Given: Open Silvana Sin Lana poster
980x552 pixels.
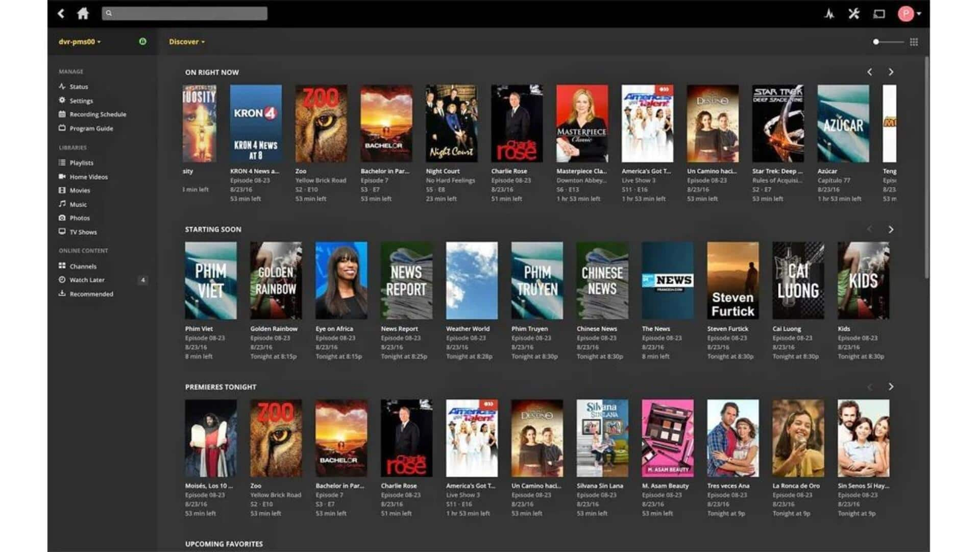Looking at the screenshot, I should coord(602,438).
